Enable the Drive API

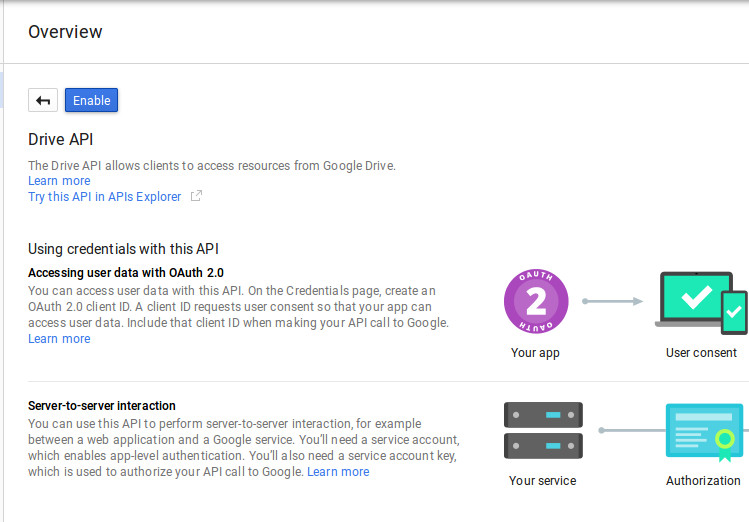91,100
